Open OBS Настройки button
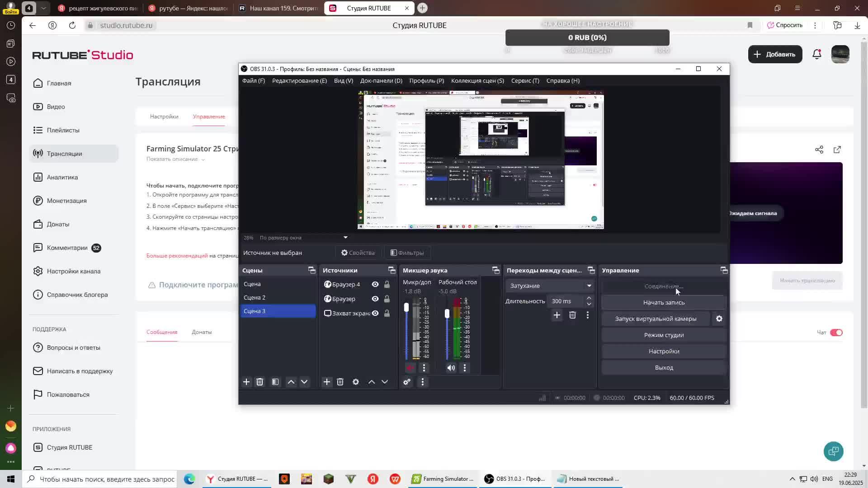 664,352
